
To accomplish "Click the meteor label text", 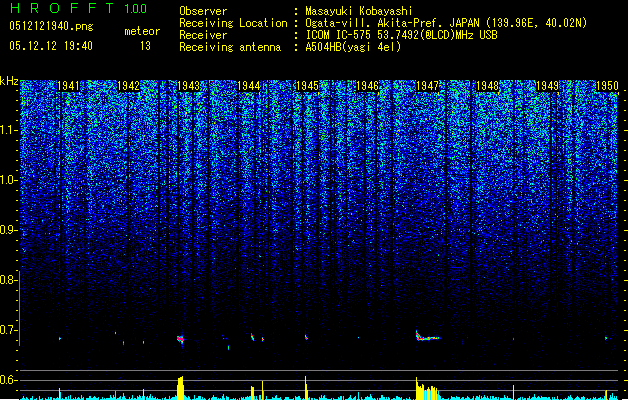I will (142, 31).
